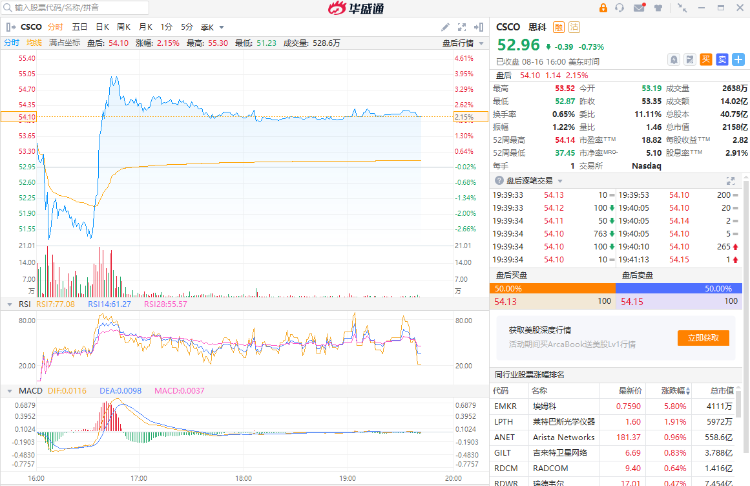The width and height of the screenshot is (750, 486).
Task: Toggle the 均线 moving average line display
Action: [x=33, y=43]
